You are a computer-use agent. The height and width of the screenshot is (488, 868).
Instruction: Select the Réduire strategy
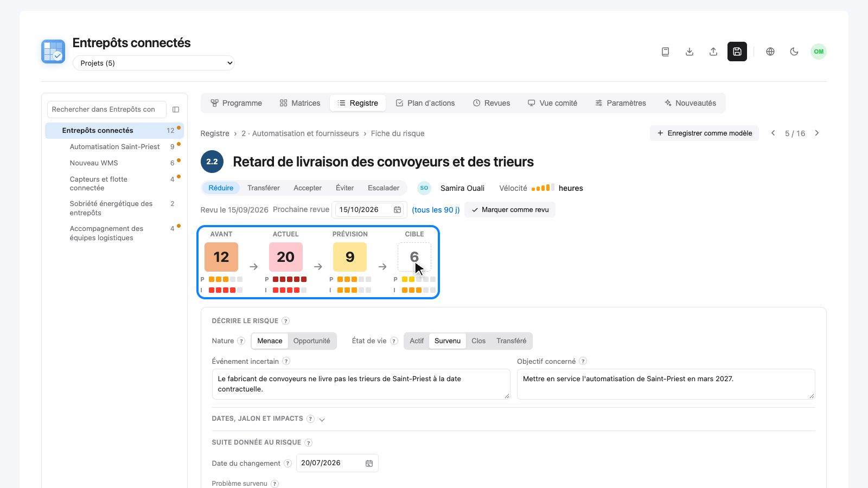coord(221,188)
